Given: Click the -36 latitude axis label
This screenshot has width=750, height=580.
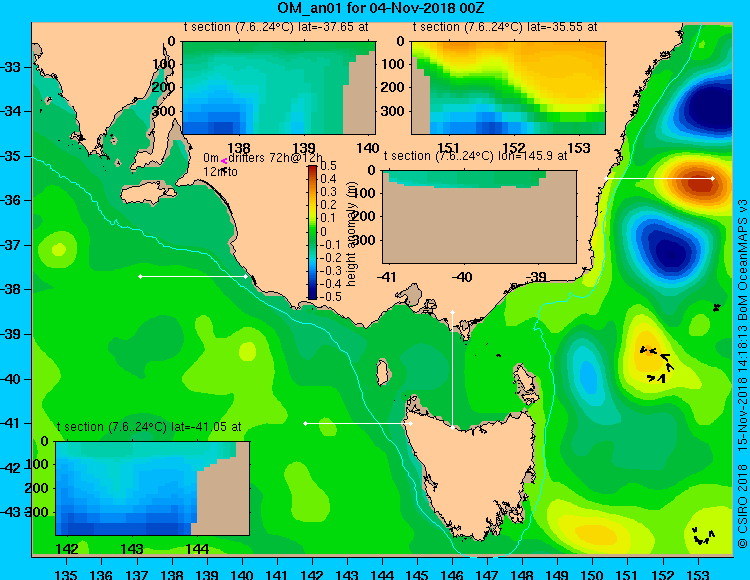Looking at the screenshot, I should 11,200.
